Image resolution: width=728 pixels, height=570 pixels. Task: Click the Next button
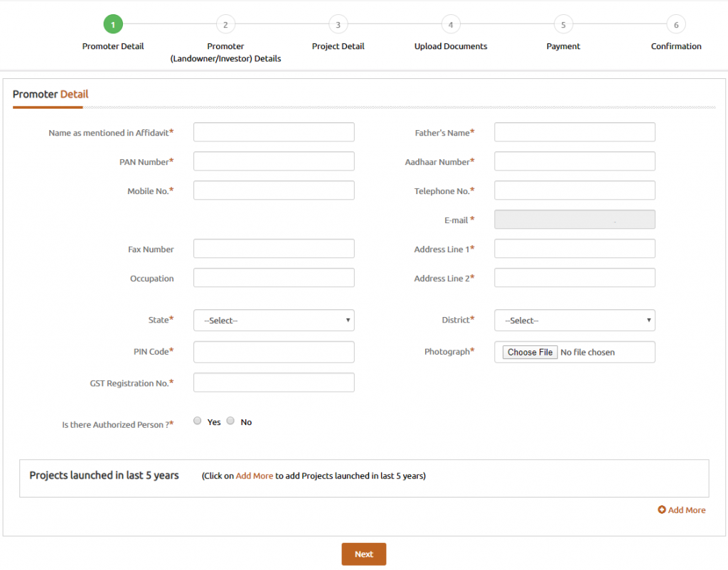click(364, 554)
